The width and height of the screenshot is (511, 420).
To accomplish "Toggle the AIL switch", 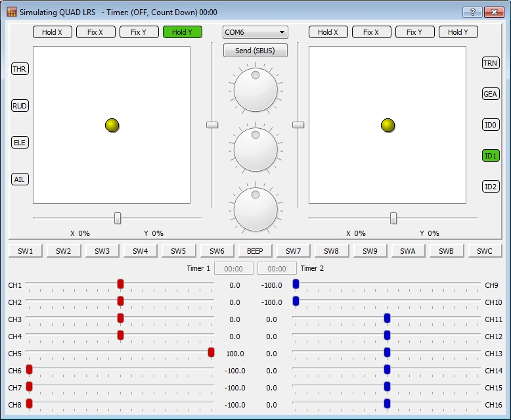I will tap(20, 179).
